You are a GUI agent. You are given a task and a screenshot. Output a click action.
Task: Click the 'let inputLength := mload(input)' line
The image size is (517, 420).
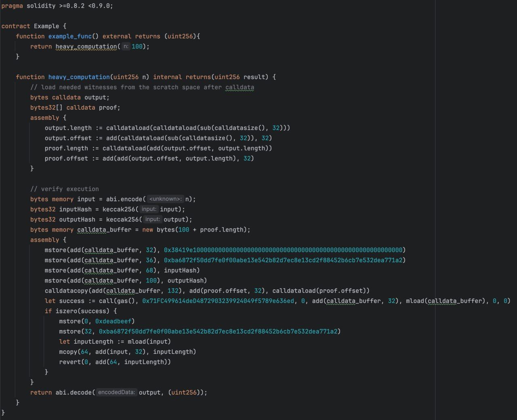(x=115, y=342)
